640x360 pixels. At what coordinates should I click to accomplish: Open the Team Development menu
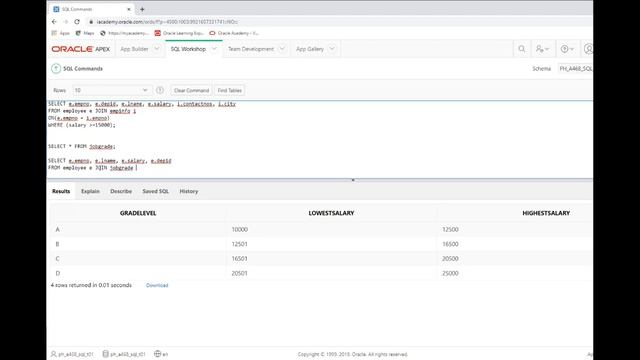click(x=251, y=49)
